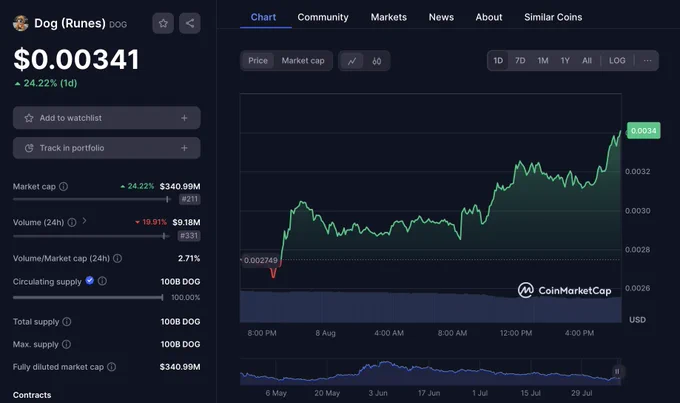The width and height of the screenshot is (680, 403).
Task: Click the market cap rank #211 badge
Action: coord(190,200)
